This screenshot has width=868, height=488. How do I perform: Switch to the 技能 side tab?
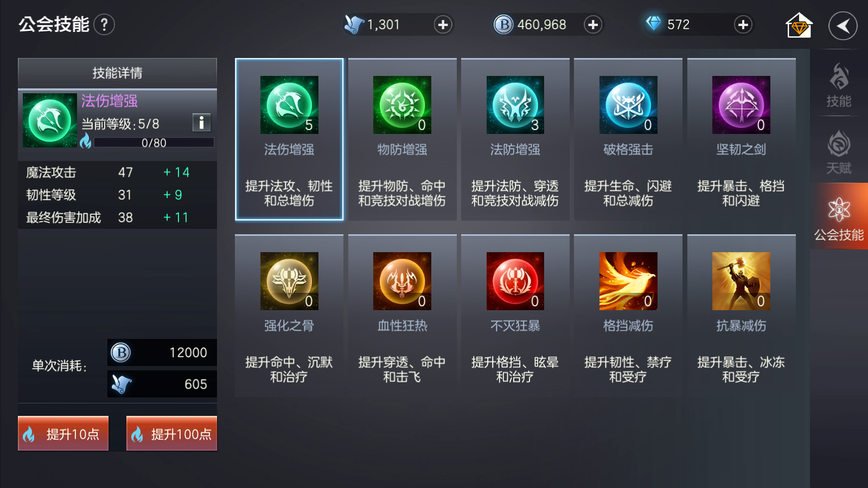point(839,85)
